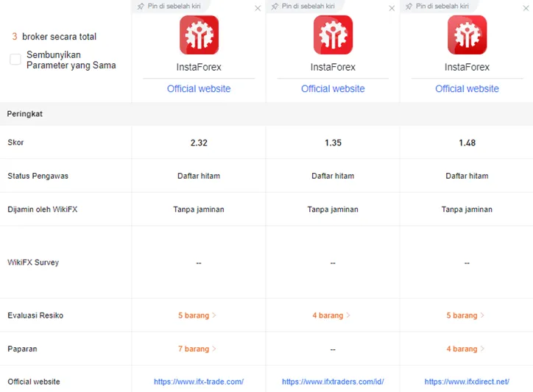This screenshot has width=533, height=392.
Task: Click the Paparan row label
Action: click(x=22, y=349)
